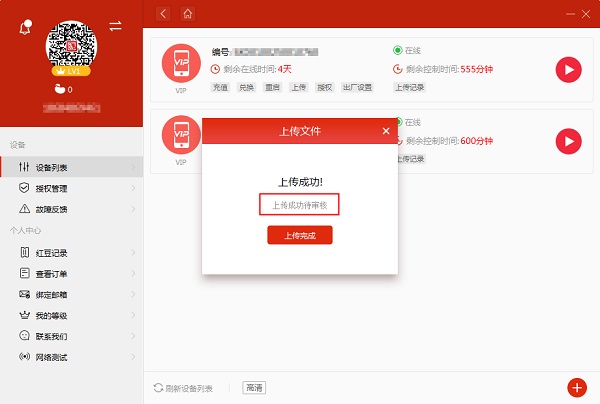Click 充值 on the first device
Viewport: 600px width, 404px height.
(220, 87)
